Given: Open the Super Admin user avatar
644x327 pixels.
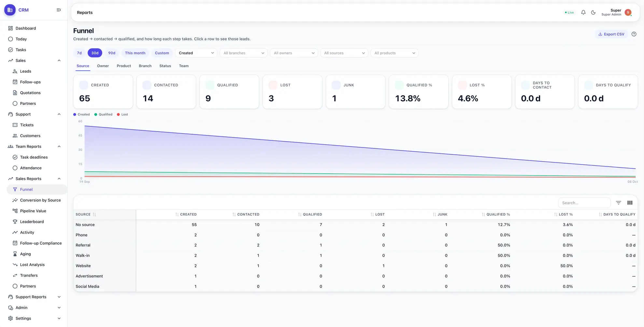Looking at the screenshot, I should [628, 12].
